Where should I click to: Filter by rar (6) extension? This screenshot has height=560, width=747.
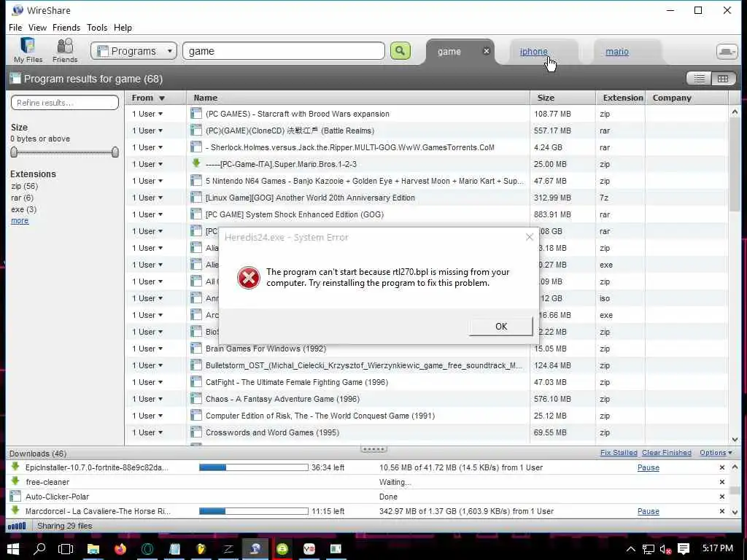tap(22, 198)
